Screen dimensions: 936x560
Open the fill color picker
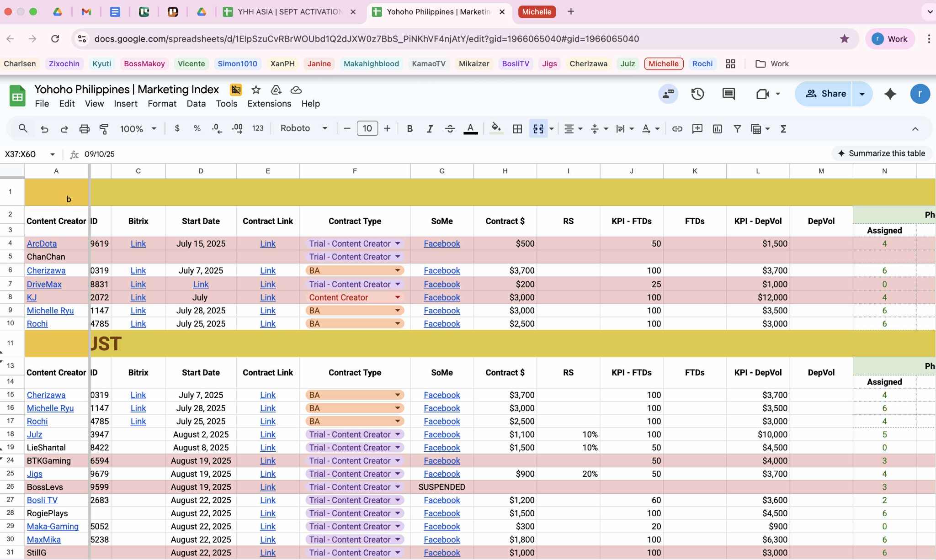(496, 129)
